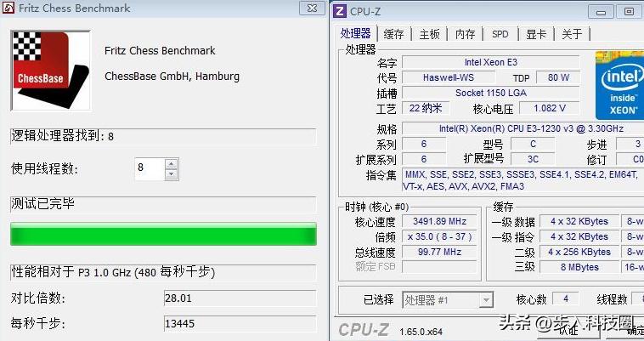Open the 处理器 #1 selection dropdown
The image size is (644, 341).
[486, 300]
